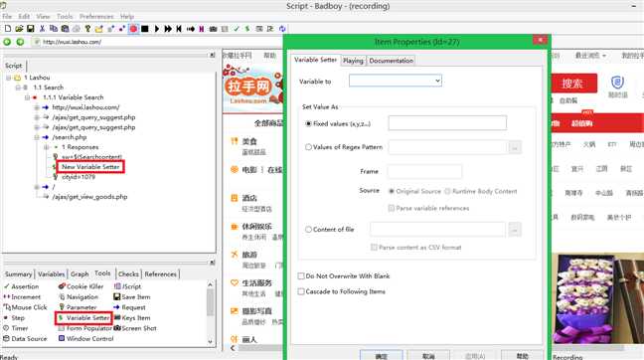Choose Runtime Body Content radio option
The image size is (644, 360).
[447, 192]
